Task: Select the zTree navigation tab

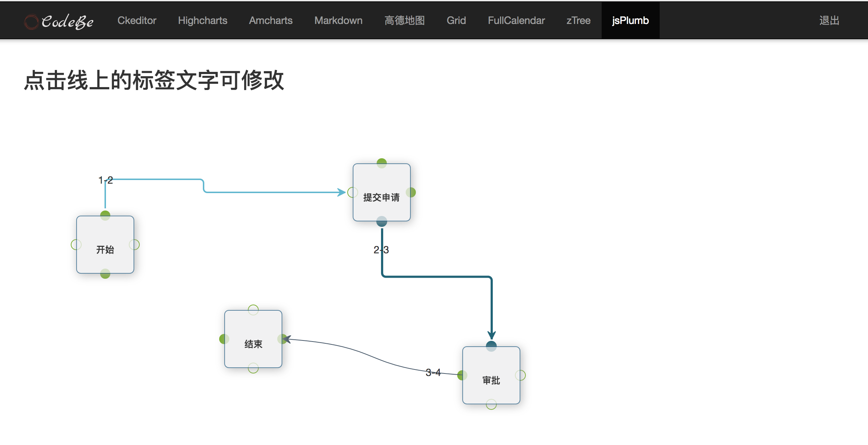Action: click(x=578, y=20)
